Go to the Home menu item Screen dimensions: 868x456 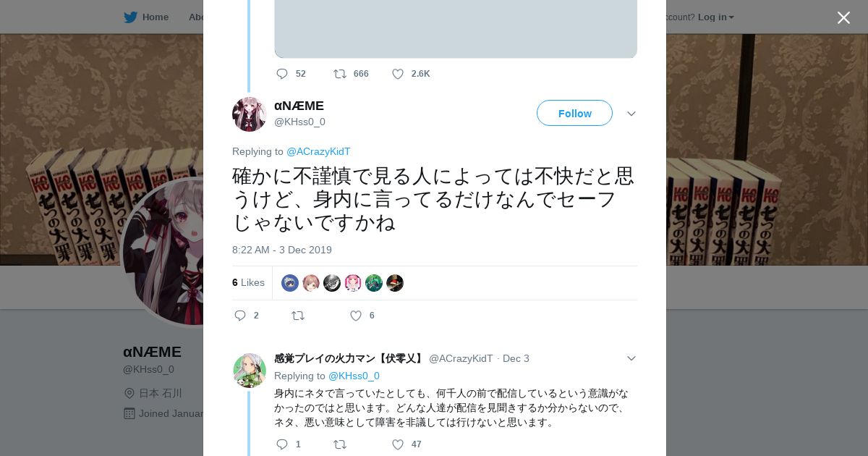point(155,17)
